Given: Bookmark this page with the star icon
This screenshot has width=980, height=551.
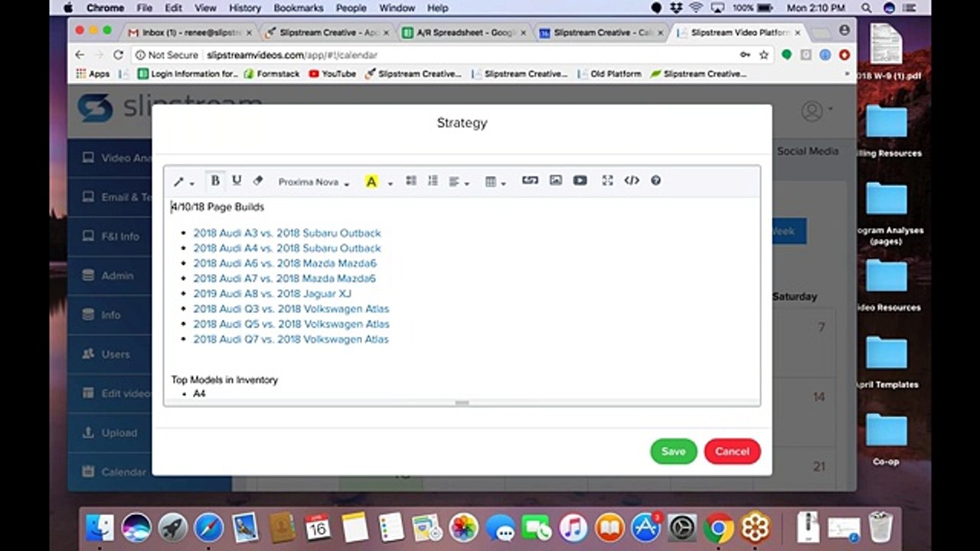Looking at the screenshot, I should [763, 55].
